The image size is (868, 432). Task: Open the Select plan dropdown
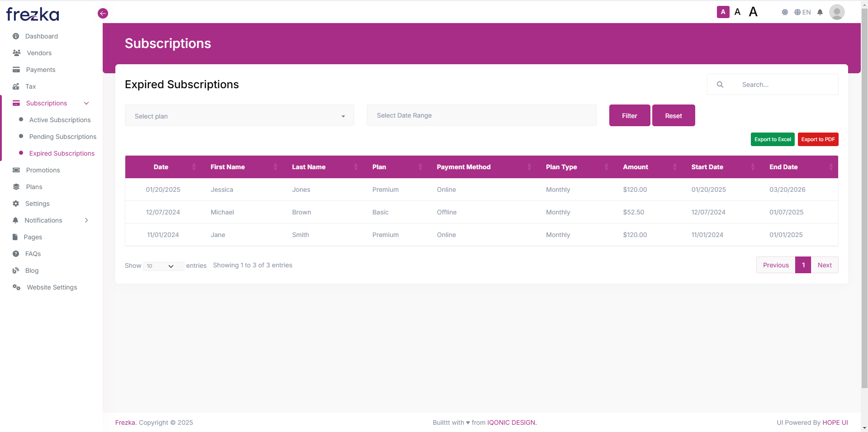click(239, 115)
